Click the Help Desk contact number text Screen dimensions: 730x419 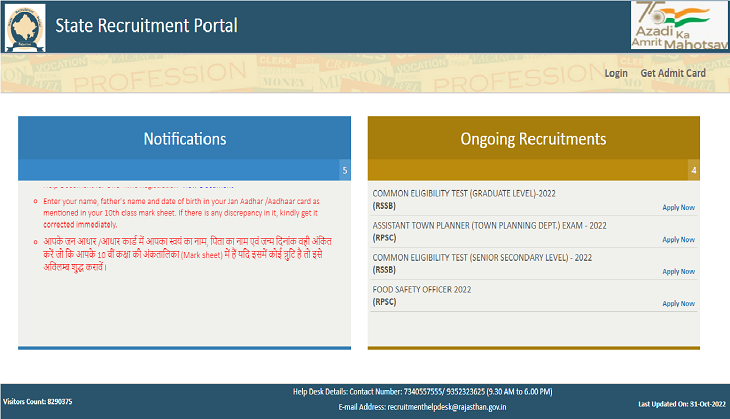pyautogui.click(x=423, y=392)
